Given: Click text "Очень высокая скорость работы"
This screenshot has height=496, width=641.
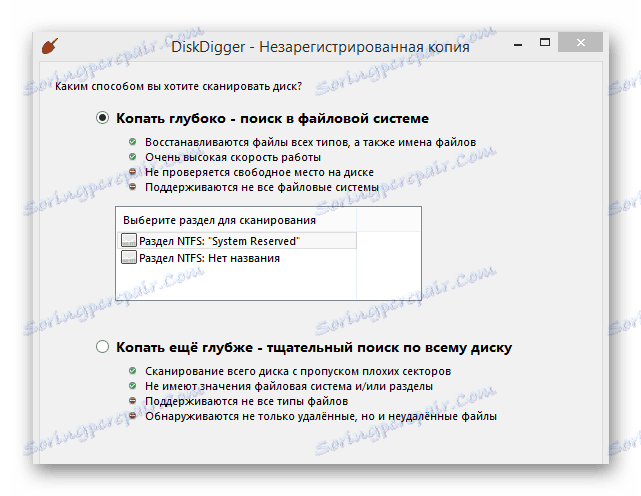Looking at the screenshot, I should 233,157.
